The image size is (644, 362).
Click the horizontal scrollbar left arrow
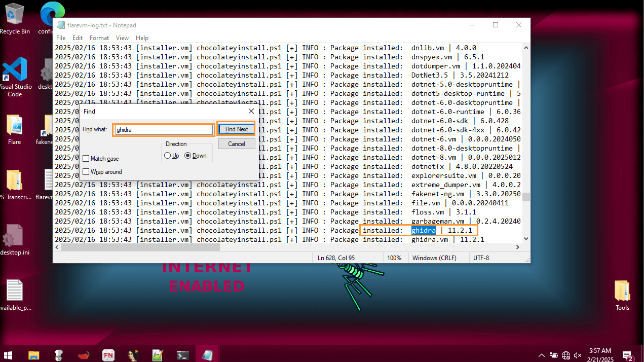[57, 247]
